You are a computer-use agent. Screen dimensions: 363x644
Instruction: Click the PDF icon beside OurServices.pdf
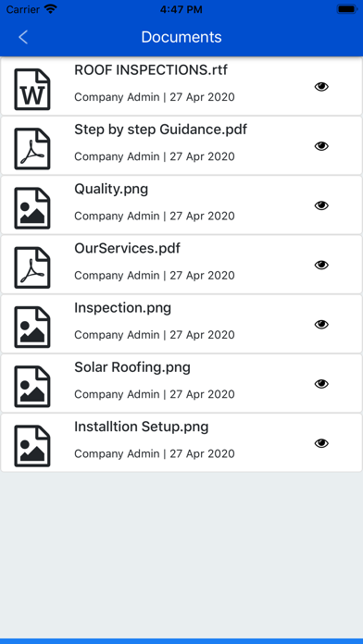32,267
